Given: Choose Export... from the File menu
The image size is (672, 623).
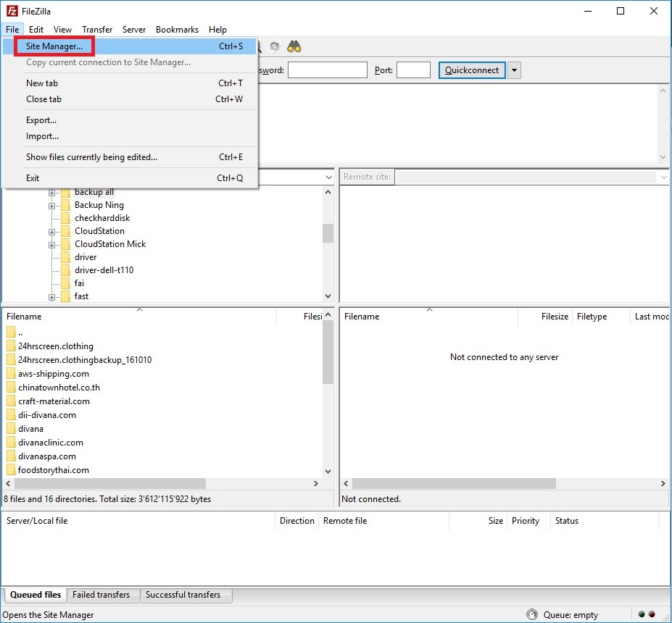Looking at the screenshot, I should click(130, 120).
